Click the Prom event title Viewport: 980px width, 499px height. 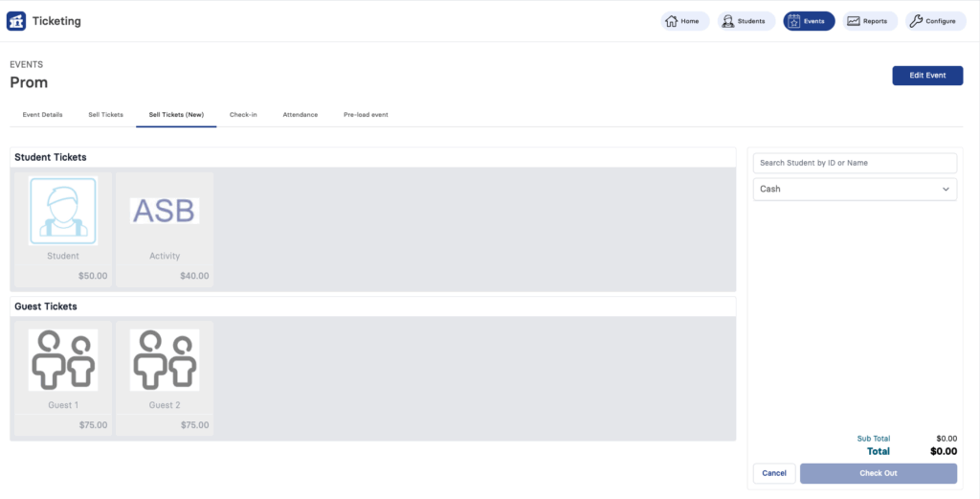(29, 82)
